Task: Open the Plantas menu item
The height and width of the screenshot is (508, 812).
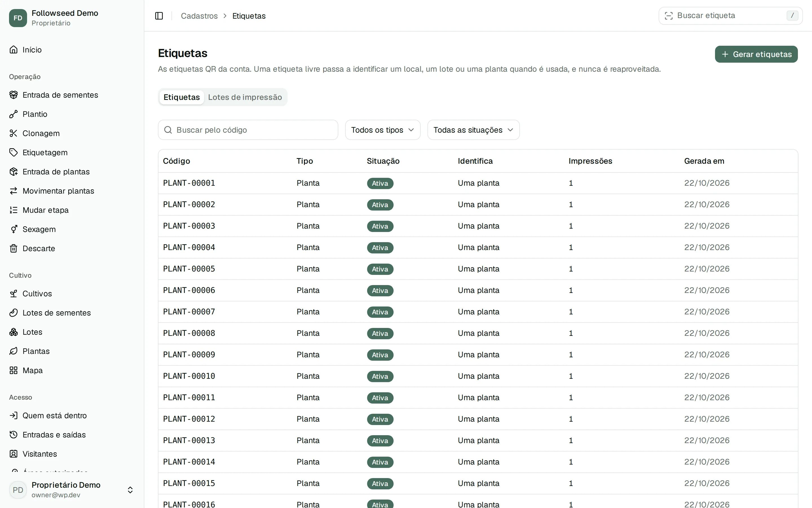Action: coord(71,351)
